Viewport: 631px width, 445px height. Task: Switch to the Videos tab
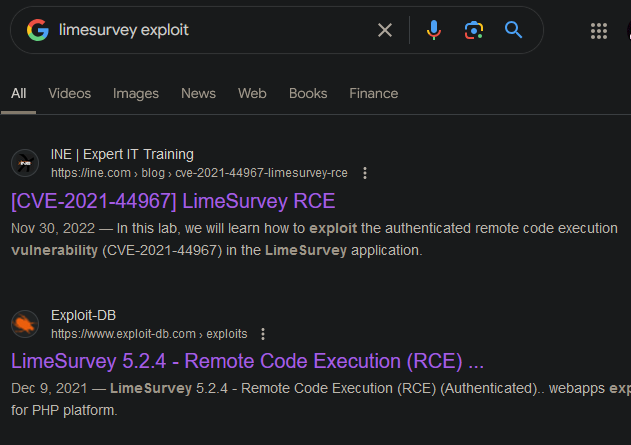tap(70, 93)
